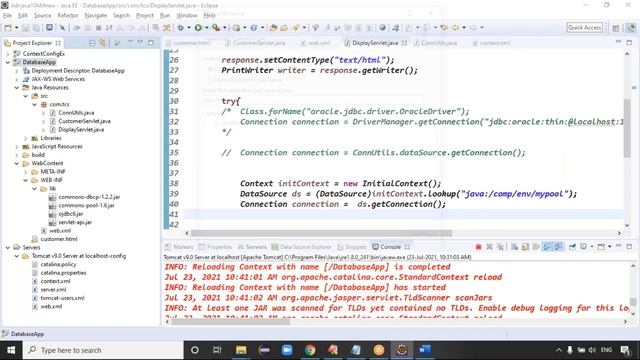Click the Task View taskbar icon
This screenshot has width=640, height=360.
[x=217, y=350]
